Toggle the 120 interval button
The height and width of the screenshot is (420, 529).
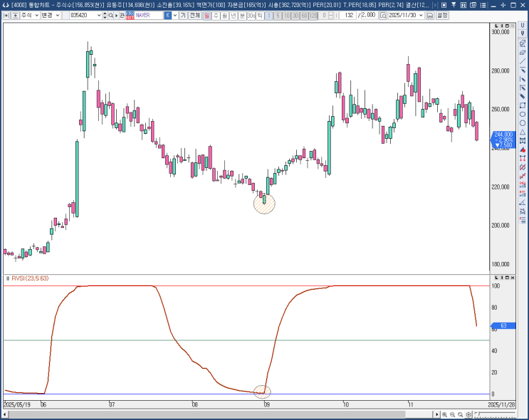(313, 16)
